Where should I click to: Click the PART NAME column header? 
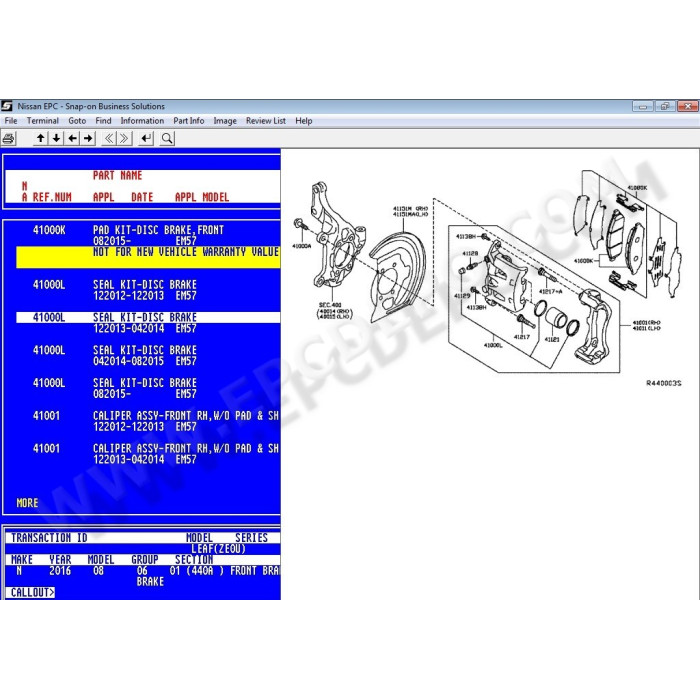[117, 175]
